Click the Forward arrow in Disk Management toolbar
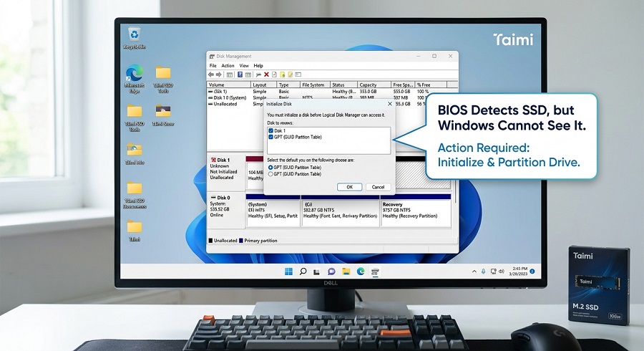The width and height of the screenshot is (644, 351). click(x=218, y=74)
